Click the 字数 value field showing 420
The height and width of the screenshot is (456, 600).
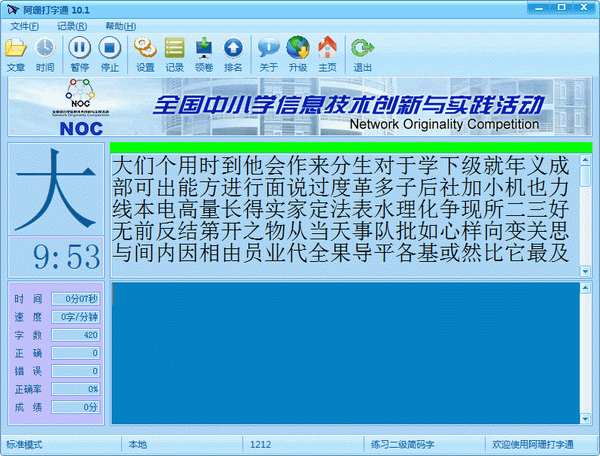(x=76, y=335)
